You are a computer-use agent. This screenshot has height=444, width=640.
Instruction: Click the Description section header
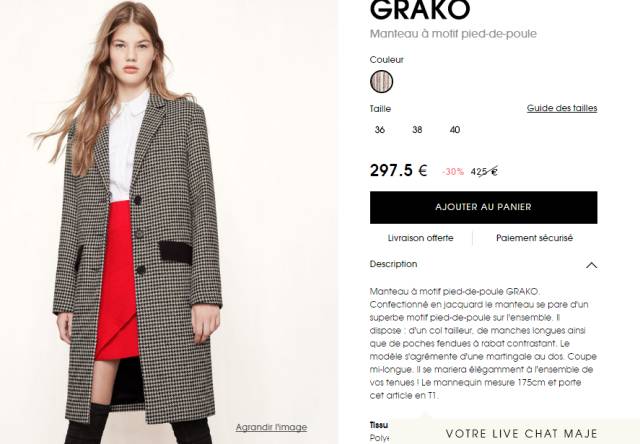click(484, 264)
